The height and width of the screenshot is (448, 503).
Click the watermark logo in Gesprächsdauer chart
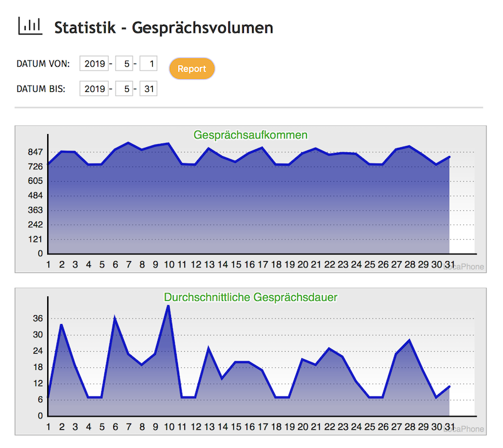click(465, 428)
